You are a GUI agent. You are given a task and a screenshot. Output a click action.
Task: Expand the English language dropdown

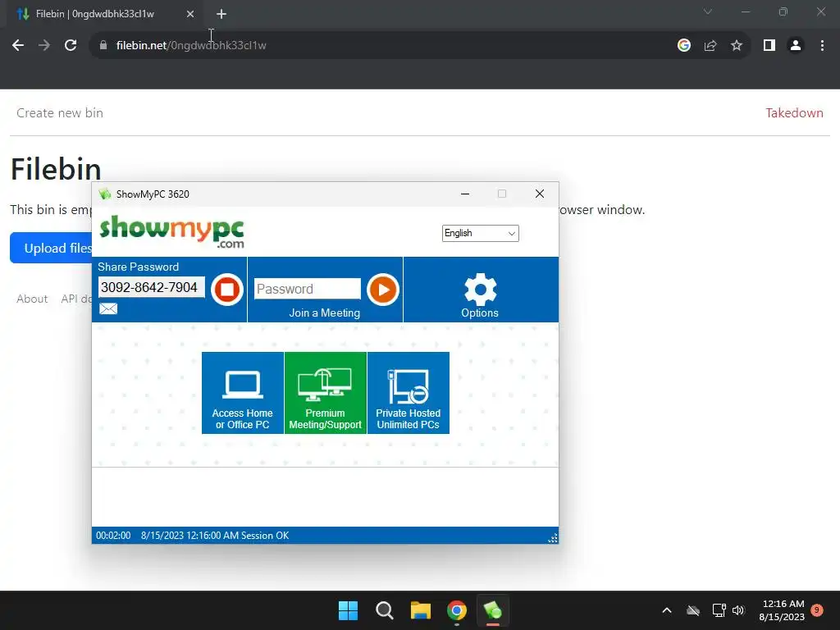click(481, 233)
